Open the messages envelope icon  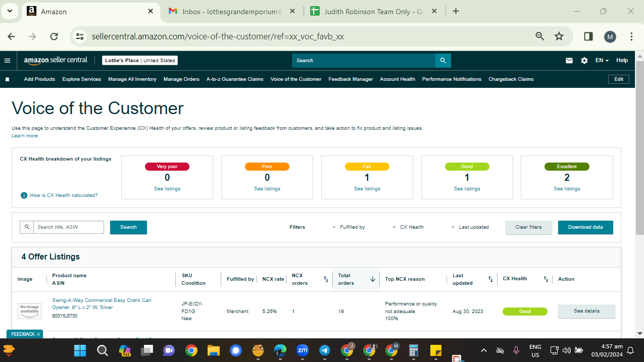(569, 61)
